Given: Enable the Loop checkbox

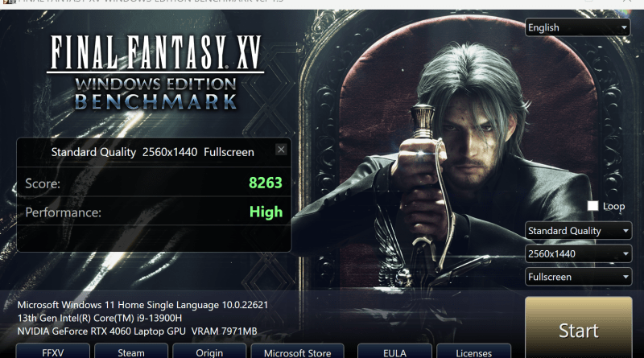Looking at the screenshot, I should pyautogui.click(x=592, y=206).
